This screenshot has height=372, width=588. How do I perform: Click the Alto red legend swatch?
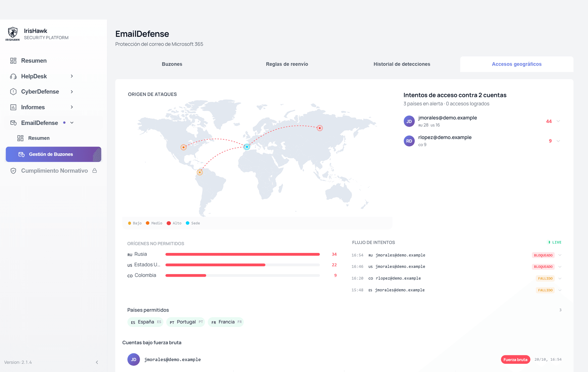(169, 223)
